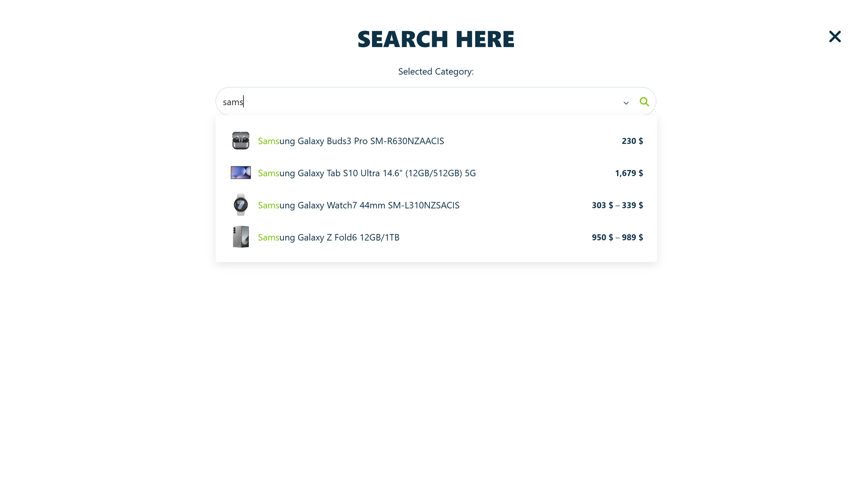Click the Galaxy Z Fold6 phone thumbnail

pos(241,237)
